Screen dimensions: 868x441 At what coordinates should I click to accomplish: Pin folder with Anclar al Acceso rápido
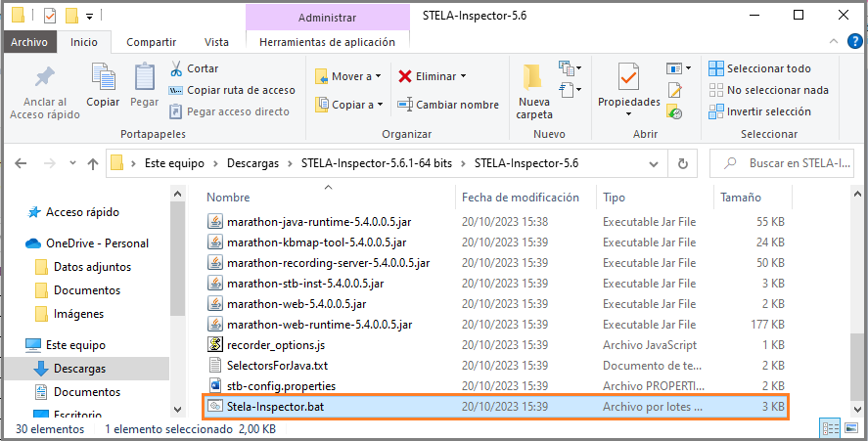45,93
